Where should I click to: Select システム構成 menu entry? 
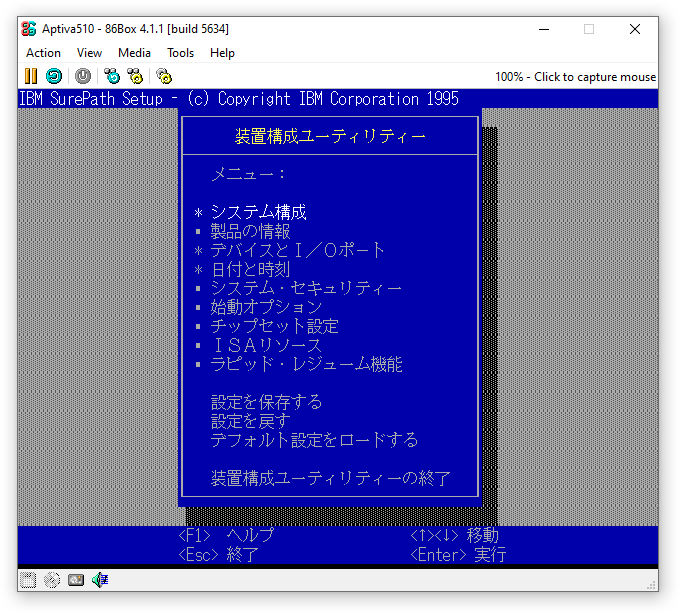coord(258,212)
